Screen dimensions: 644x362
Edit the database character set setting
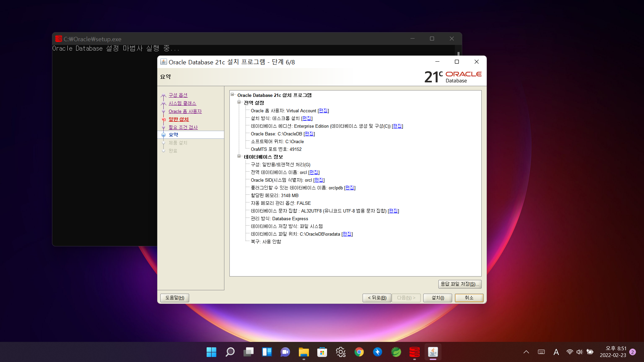[393, 211]
